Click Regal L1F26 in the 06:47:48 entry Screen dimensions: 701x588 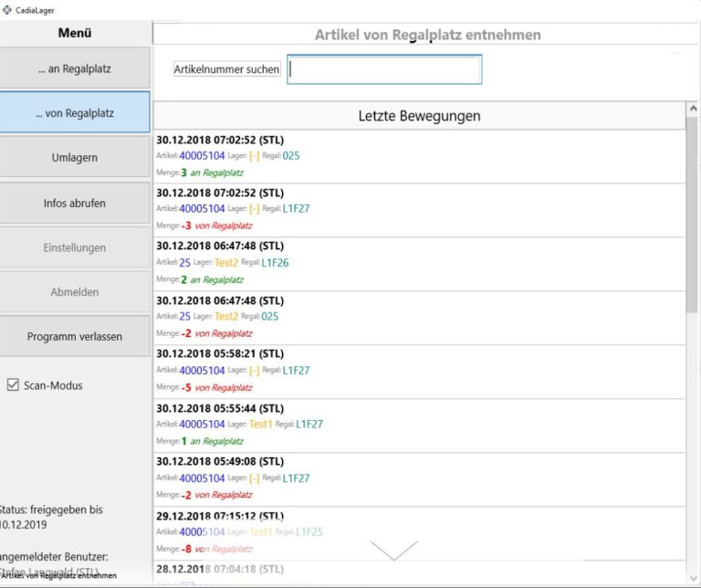pos(275,263)
